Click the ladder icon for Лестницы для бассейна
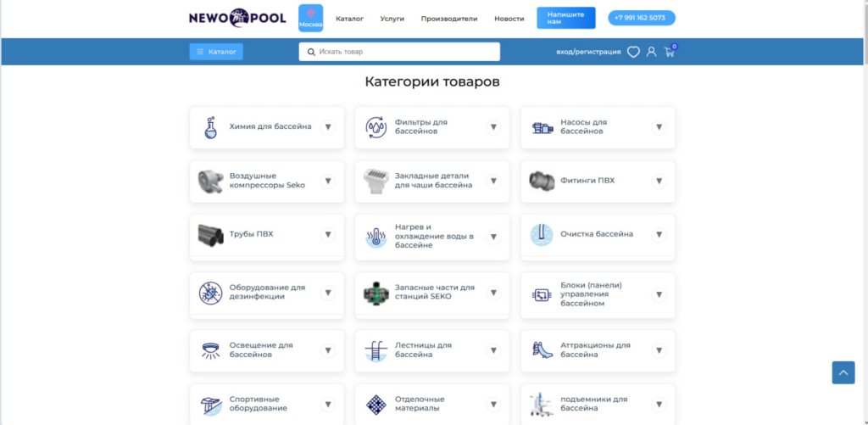The height and width of the screenshot is (425, 868). pyautogui.click(x=376, y=350)
